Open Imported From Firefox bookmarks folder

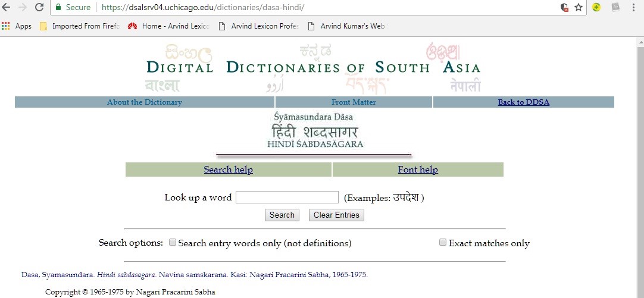click(x=80, y=26)
